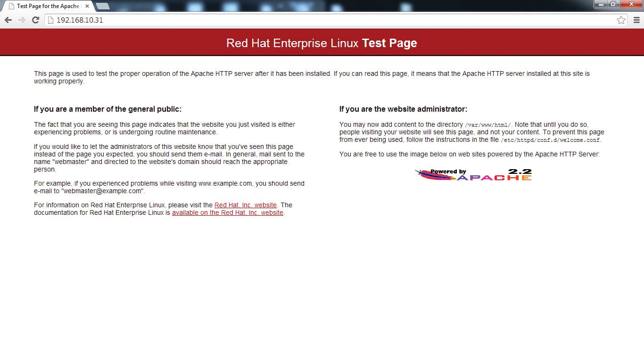Image resolution: width=644 pixels, height=343 pixels.
Task: Click the Powered by Apache 2.2 logo
Action: pyautogui.click(x=473, y=174)
